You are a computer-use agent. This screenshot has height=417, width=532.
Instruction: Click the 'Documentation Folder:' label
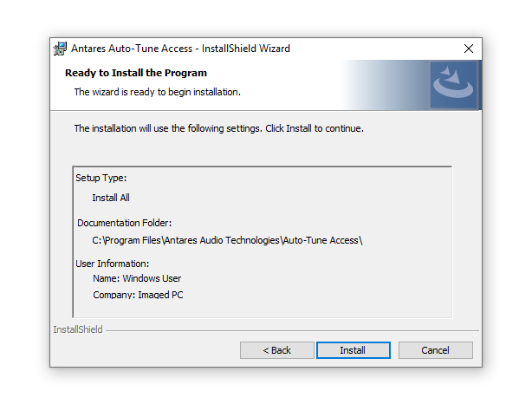click(x=124, y=223)
